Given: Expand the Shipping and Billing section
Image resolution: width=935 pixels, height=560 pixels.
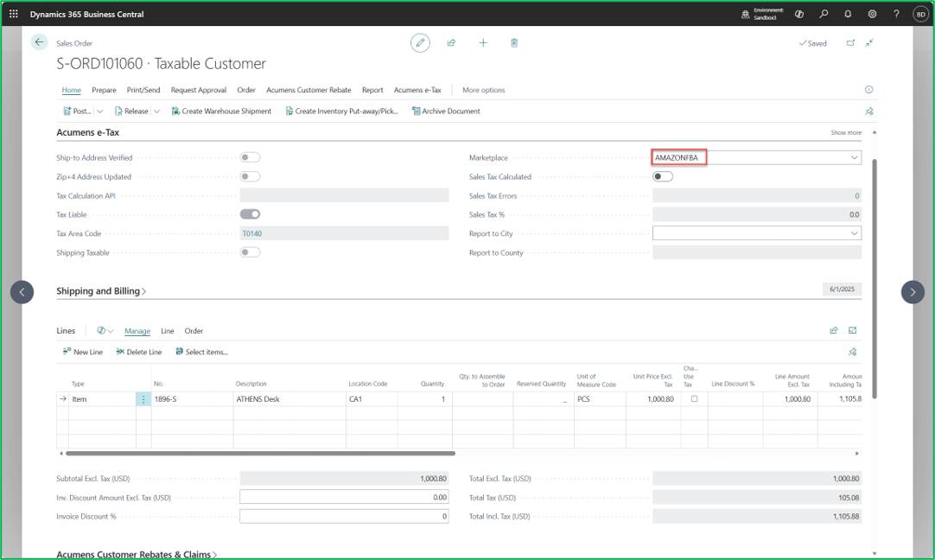Looking at the screenshot, I should pyautogui.click(x=101, y=291).
